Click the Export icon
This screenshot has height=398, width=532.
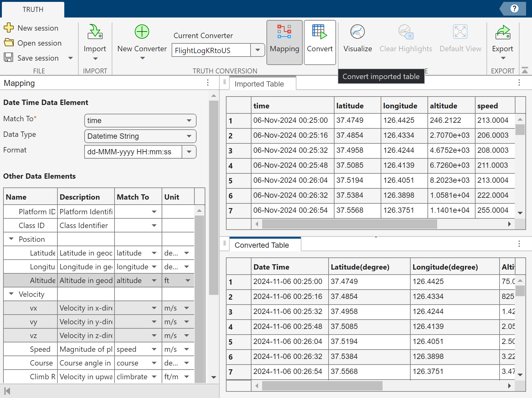pos(502,32)
